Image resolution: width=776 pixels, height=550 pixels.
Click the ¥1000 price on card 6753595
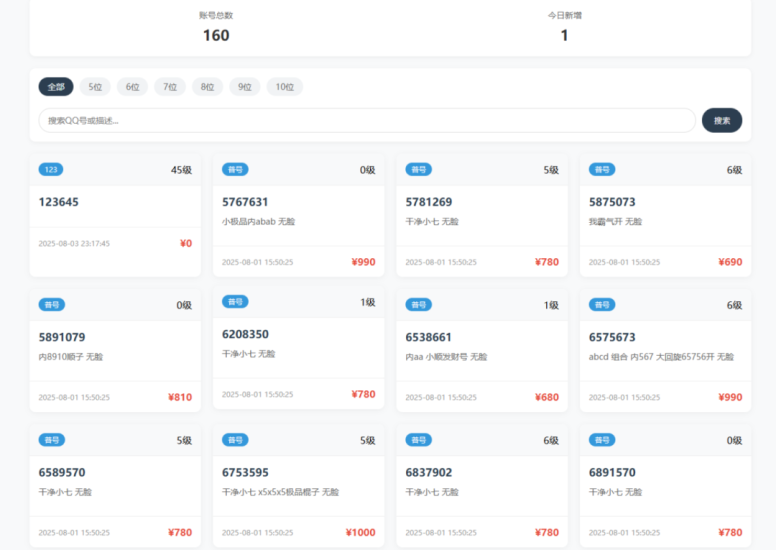point(360,533)
